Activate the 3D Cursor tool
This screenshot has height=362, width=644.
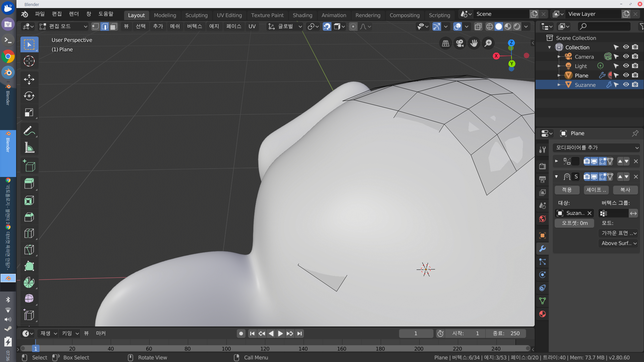click(x=29, y=61)
